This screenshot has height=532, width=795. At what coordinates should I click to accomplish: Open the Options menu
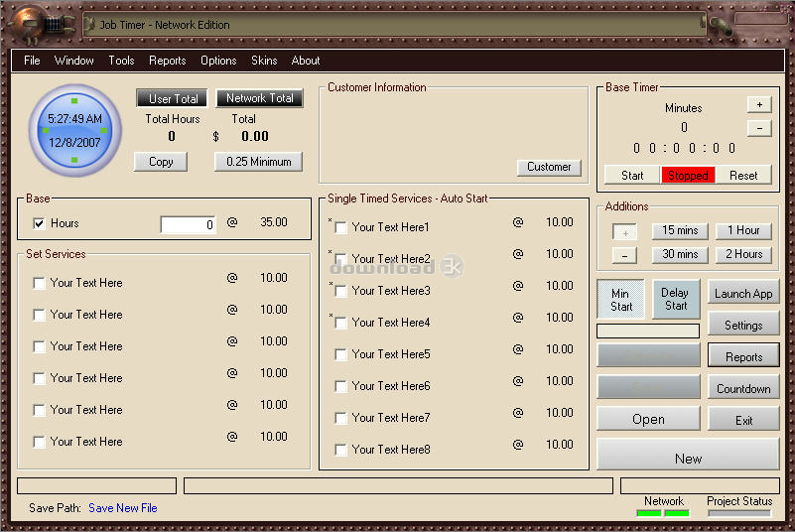click(218, 61)
